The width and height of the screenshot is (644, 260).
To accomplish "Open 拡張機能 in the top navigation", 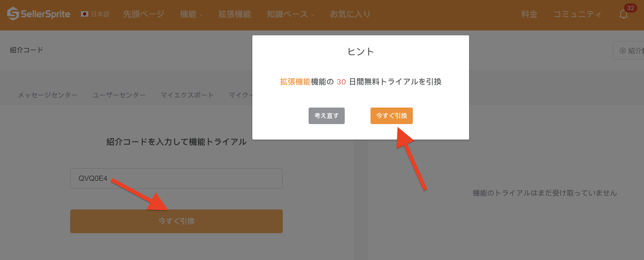I will (x=235, y=14).
